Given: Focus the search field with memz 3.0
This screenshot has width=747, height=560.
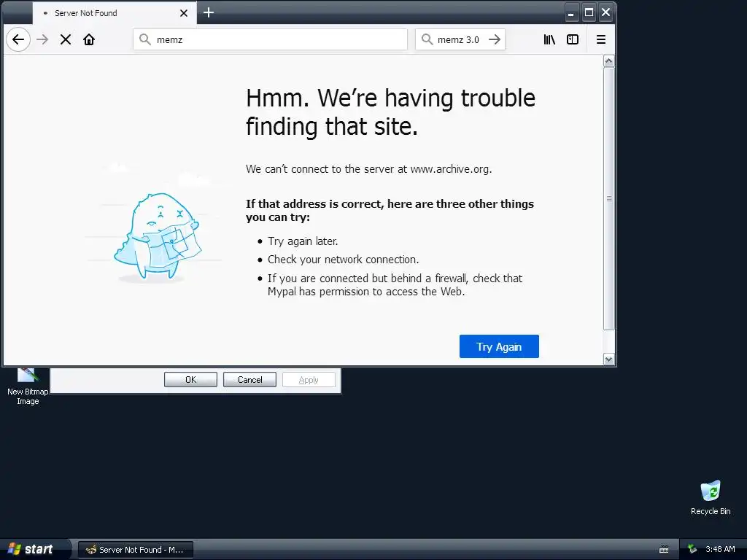Looking at the screenshot, I should pyautogui.click(x=460, y=39).
